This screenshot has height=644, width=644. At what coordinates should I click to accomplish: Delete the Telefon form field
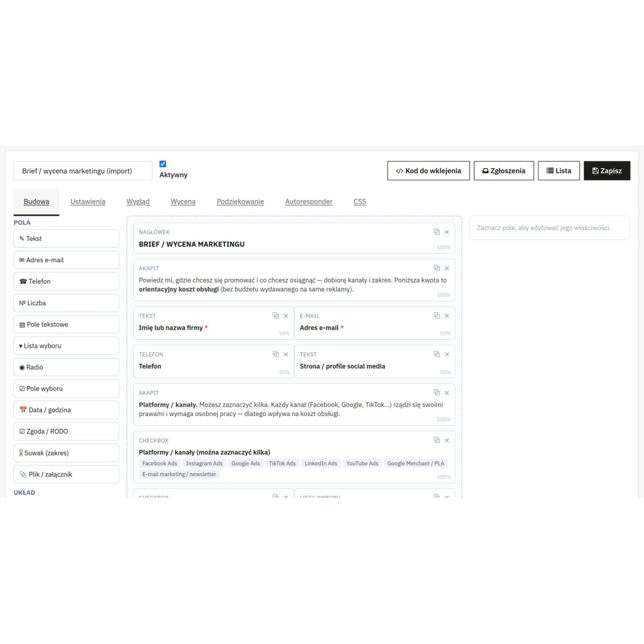click(286, 354)
